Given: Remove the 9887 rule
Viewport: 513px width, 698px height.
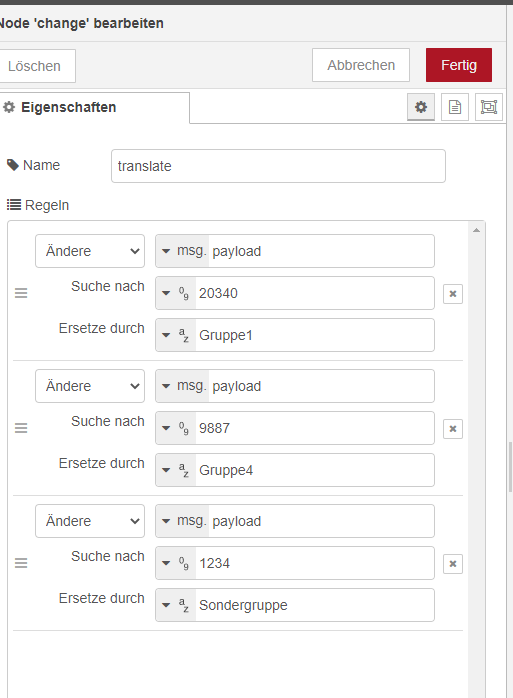Looking at the screenshot, I should coord(453,429).
